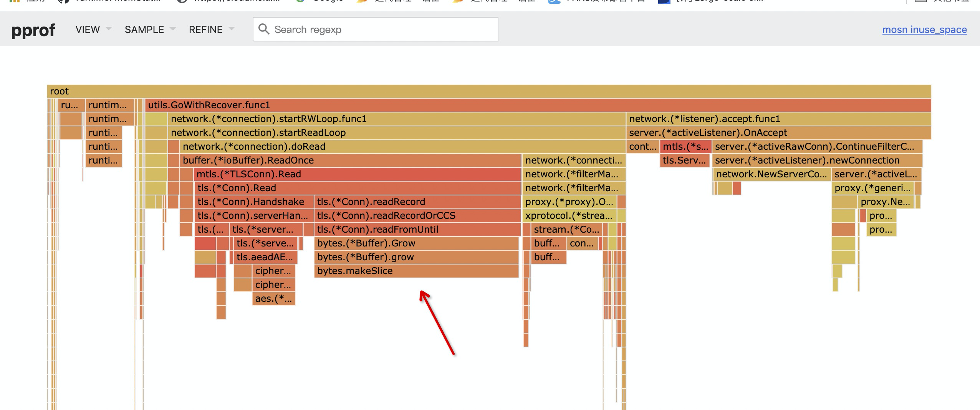Select the buffer.(*ioBuffer).ReadOnce frame
The width and height of the screenshot is (980, 410).
point(346,160)
